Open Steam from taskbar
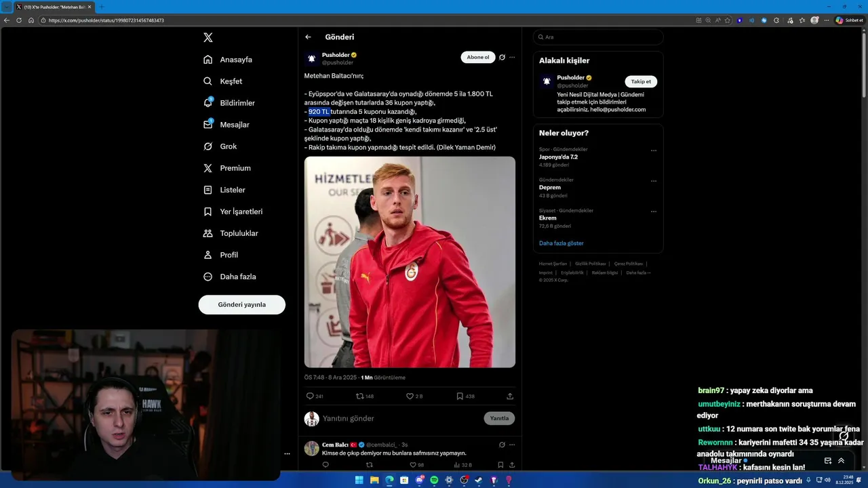The width and height of the screenshot is (868, 488). (x=479, y=480)
